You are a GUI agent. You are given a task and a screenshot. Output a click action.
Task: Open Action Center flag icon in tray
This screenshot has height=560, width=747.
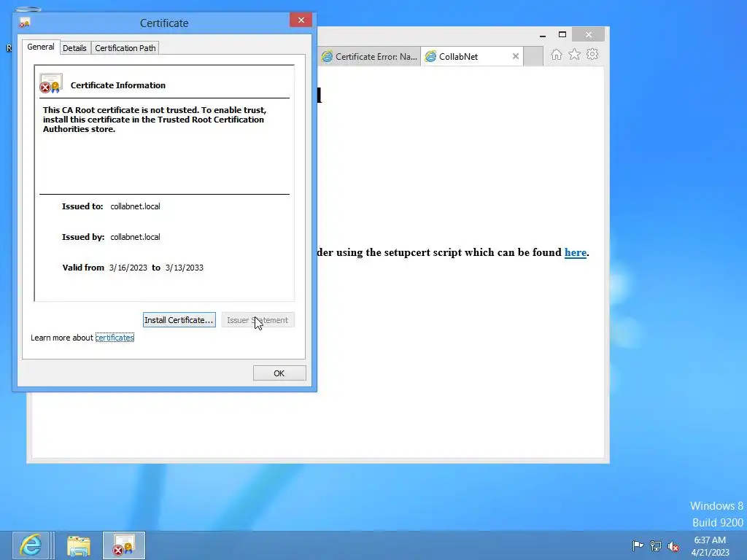point(638,545)
